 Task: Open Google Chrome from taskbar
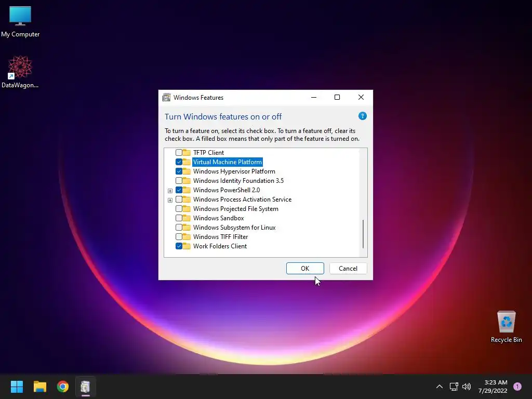point(63,387)
